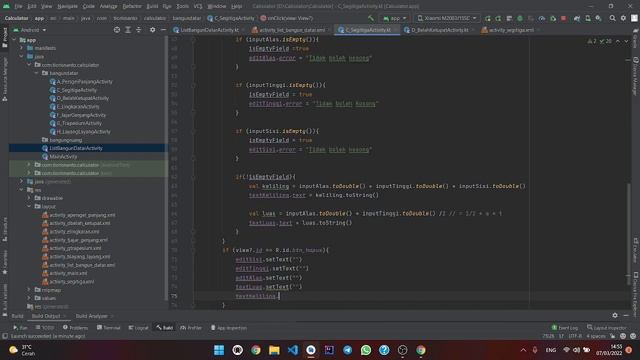Open the Tools menu
640x360 pixels.
[182, 6]
